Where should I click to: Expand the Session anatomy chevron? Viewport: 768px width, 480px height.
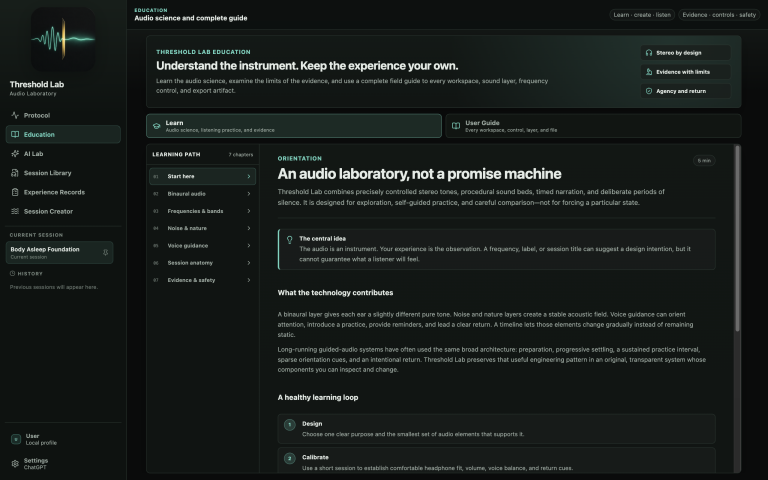[249, 263]
